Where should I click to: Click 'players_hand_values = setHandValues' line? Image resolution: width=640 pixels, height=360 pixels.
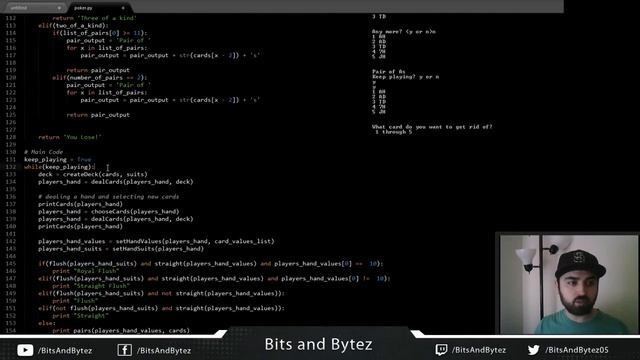pos(156,241)
